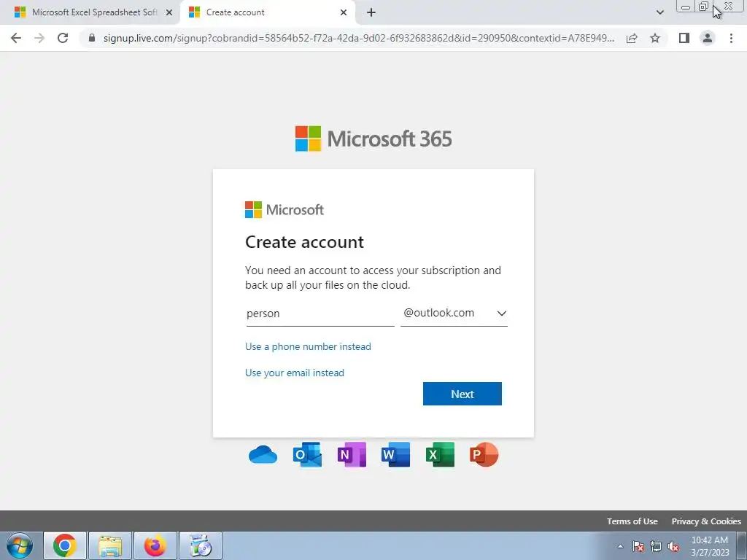Viewport: 747px width, 560px height.
Task: Go forward in browser history
Action: 39,38
